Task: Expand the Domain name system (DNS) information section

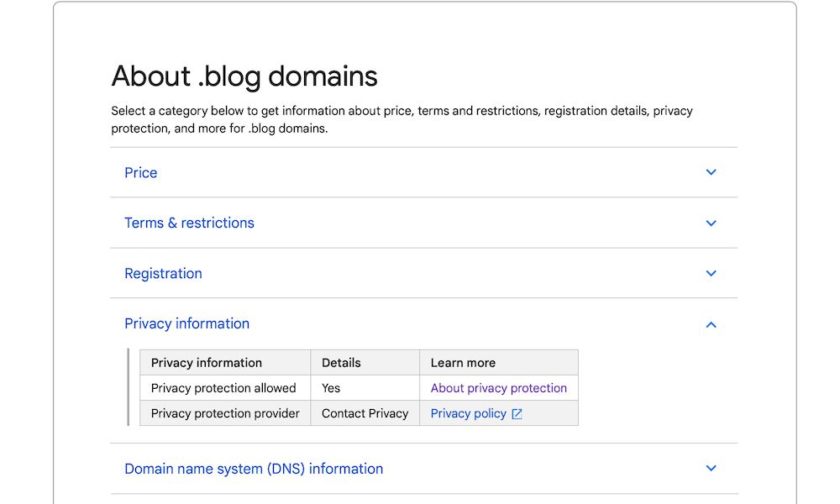Action: [x=254, y=468]
